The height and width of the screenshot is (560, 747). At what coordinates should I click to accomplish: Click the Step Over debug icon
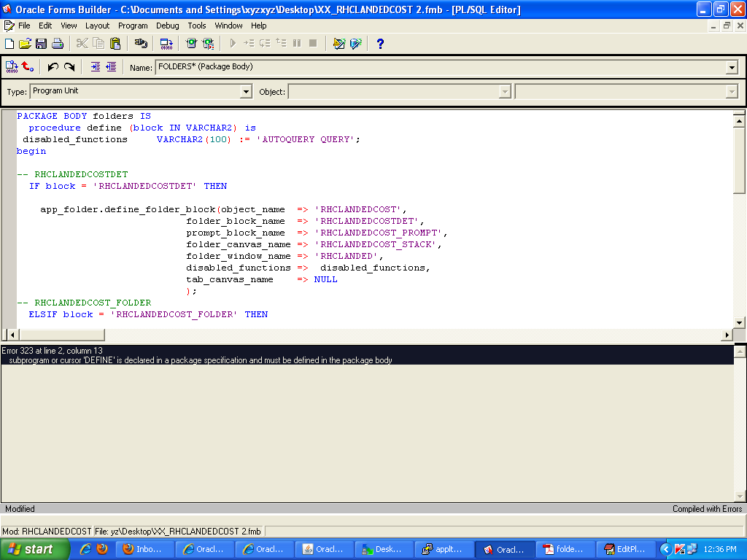[265, 44]
